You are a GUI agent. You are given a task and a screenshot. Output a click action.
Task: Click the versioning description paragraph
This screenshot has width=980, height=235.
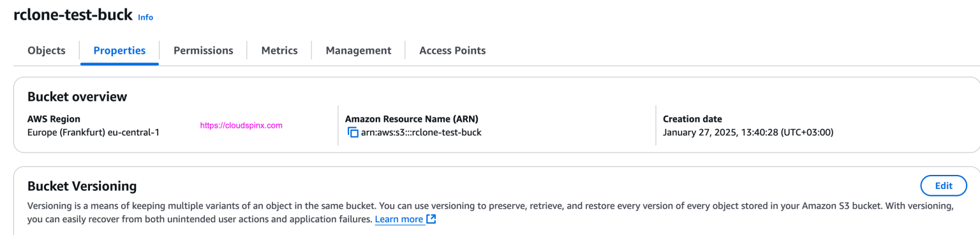pyautogui.click(x=491, y=213)
